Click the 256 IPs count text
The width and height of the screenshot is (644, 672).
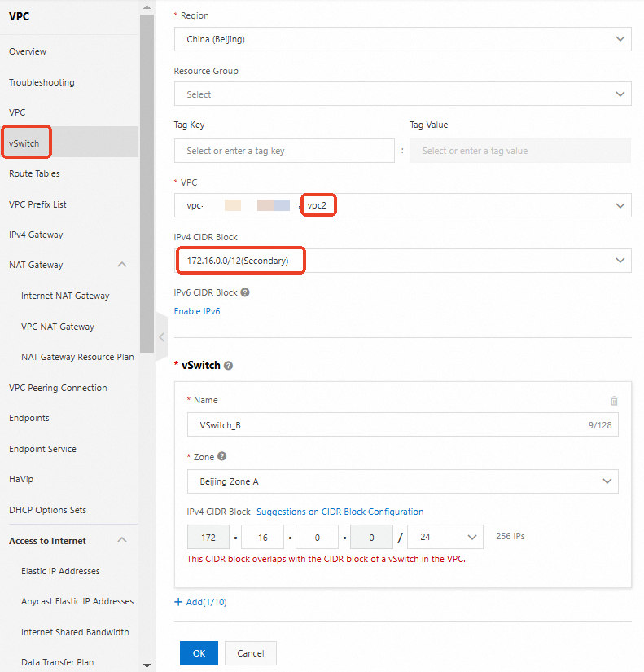(x=510, y=536)
